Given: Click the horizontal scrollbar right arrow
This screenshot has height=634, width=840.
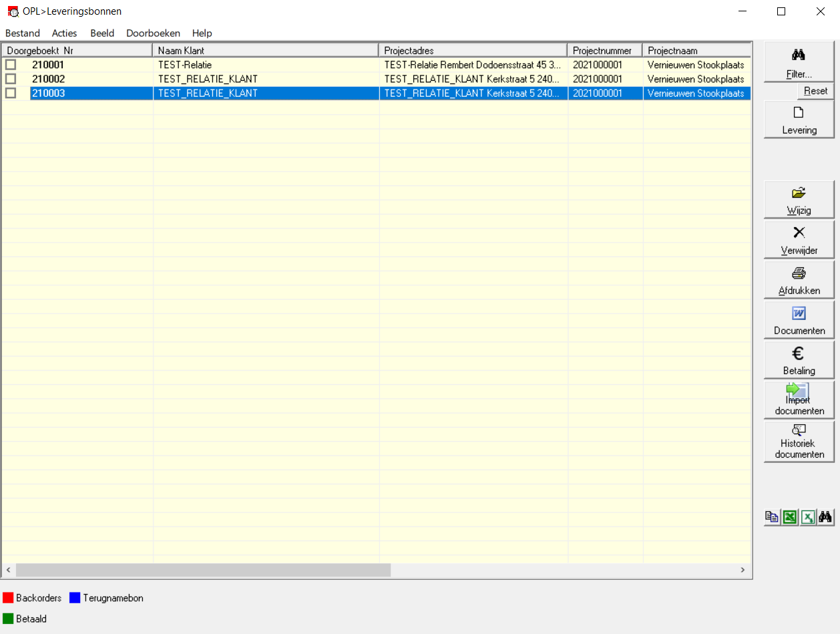Looking at the screenshot, I should [743, 570].
